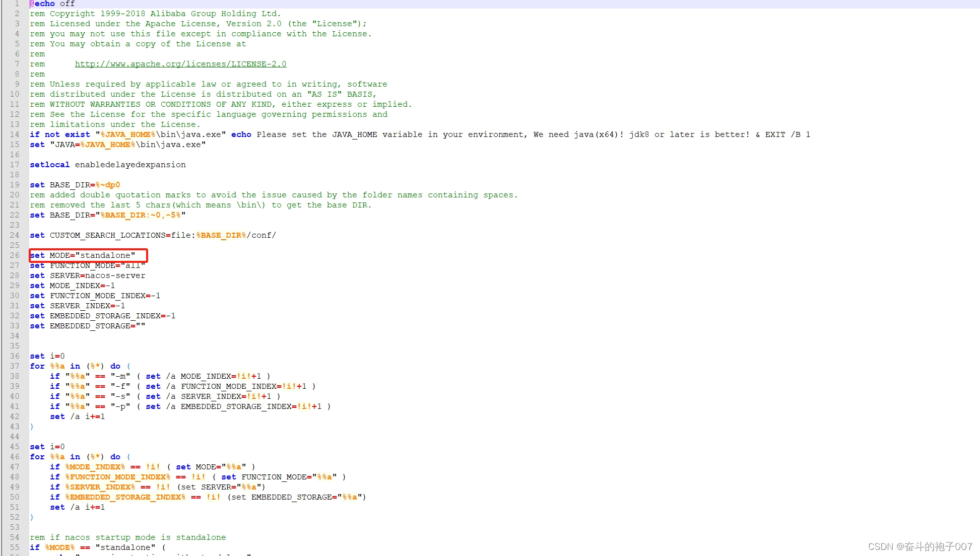Click the 'set FUNCTION_MODE_INDEX=-1' line
The image size is (980, 556).
point(95,296)
